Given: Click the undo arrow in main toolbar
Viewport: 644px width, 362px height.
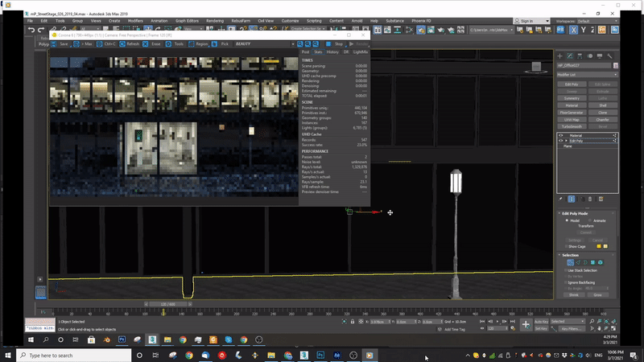Looking at the screenshot, I should click(x=31, y=30).
